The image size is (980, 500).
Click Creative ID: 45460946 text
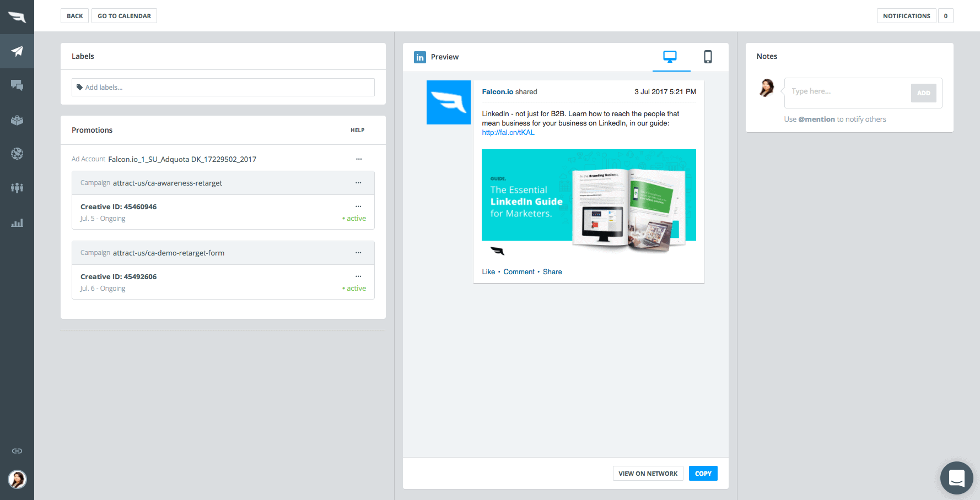[119, 207]
